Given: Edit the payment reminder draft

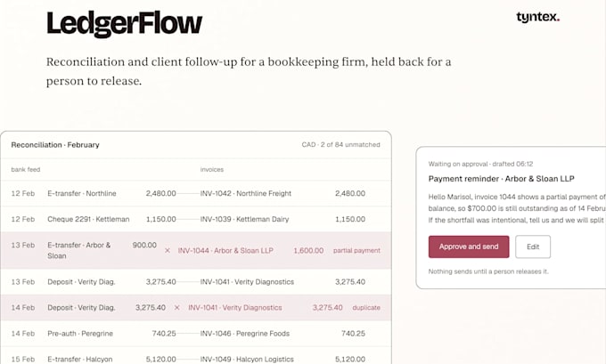Looking at the screenshot, I should [533, 247].
